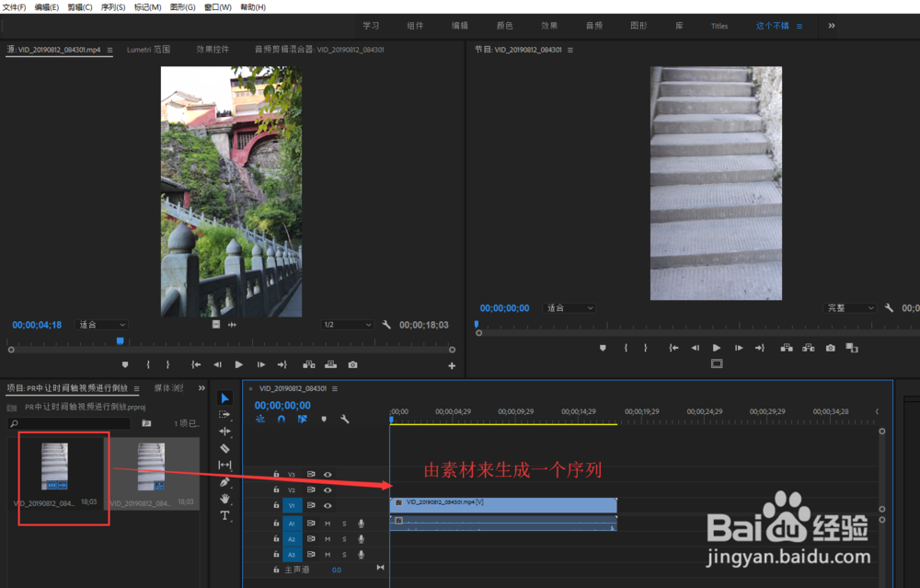This screenshot has width=920, height=588.
Task: Open the 文件(F) menu
Action: [x=14, y=7]
